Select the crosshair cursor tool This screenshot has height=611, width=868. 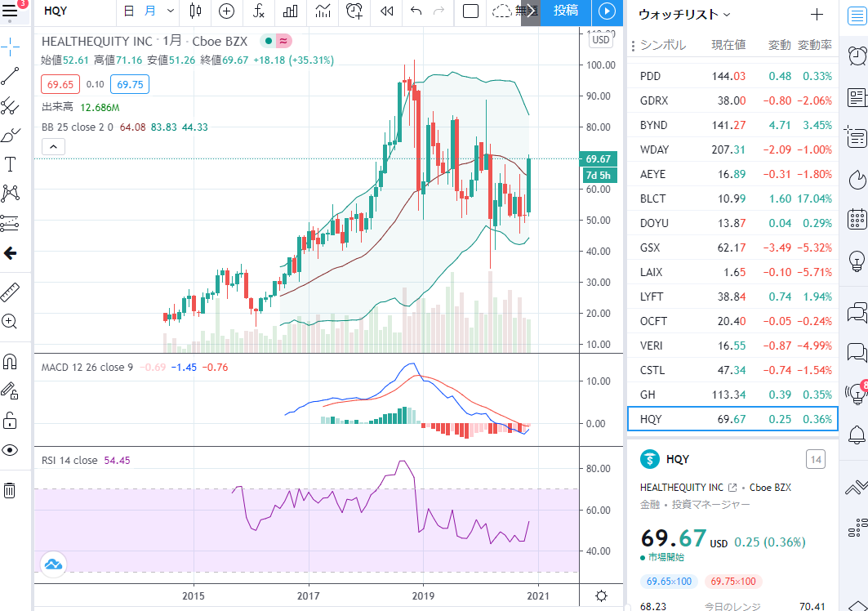[x=10, y=47]
